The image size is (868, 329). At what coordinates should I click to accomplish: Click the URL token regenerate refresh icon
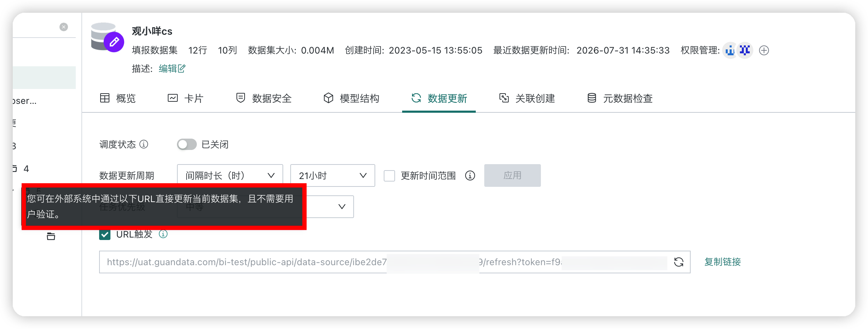pyautogui.click(x=679, y=262)
